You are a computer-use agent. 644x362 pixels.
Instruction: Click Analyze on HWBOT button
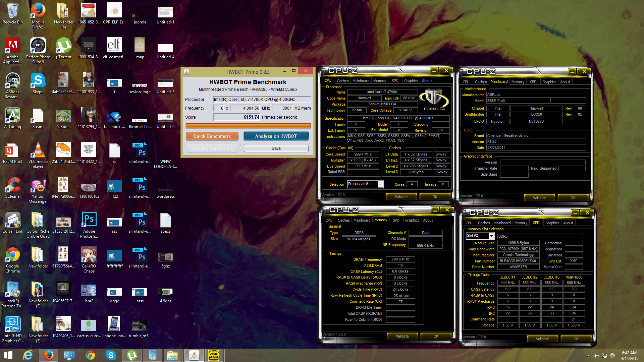(x=276, y=136)
